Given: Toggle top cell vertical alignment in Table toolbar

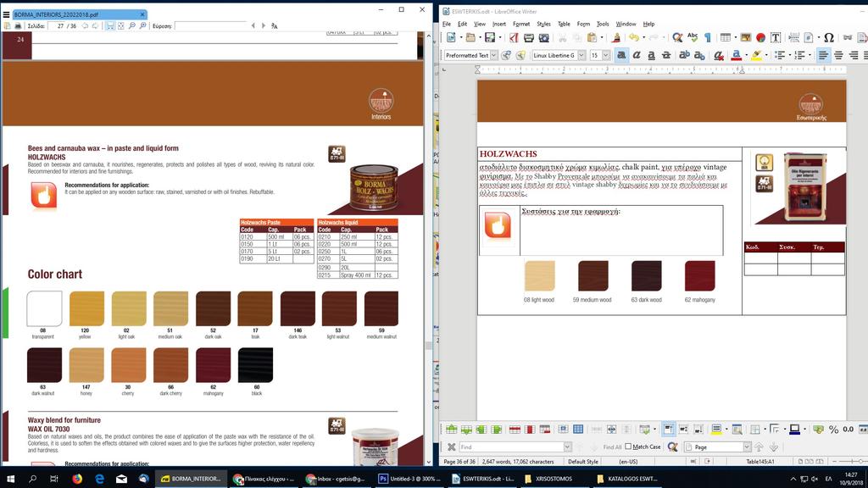Looking at the screenshot, I should [x=669, y=430].
